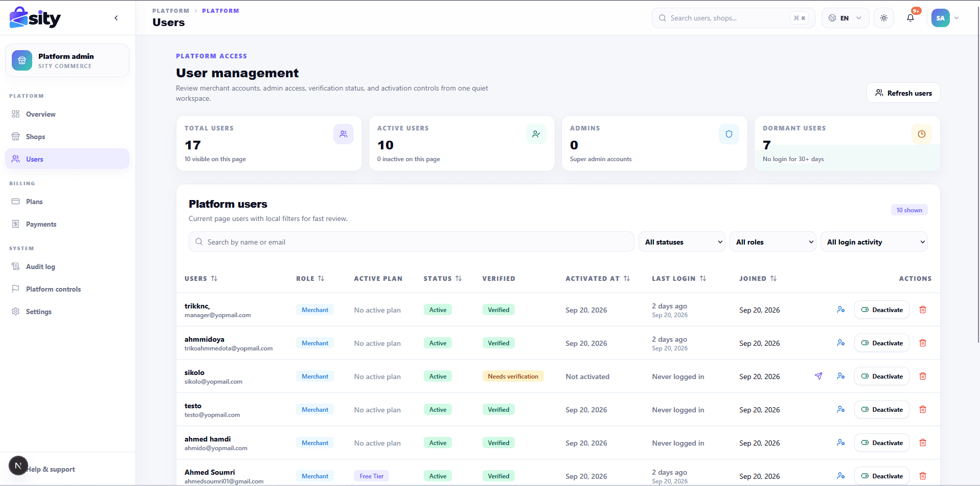980x486 pixels.
Task: Click user role icon for trikknc,
Action: (841, 310)
